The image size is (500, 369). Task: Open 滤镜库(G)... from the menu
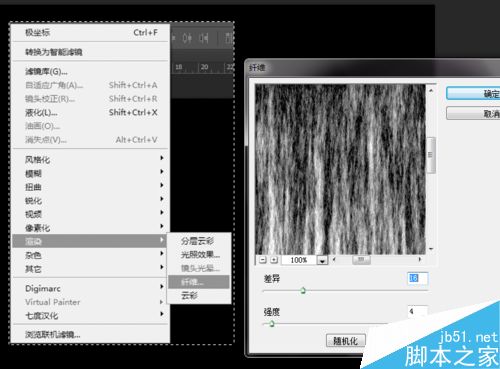[x=91, y=71]
